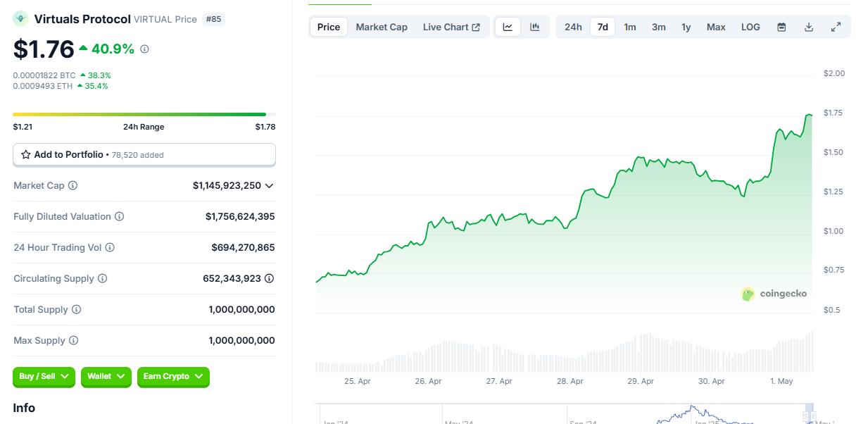Open the Buy / Sell dropdown

[44, 377]
